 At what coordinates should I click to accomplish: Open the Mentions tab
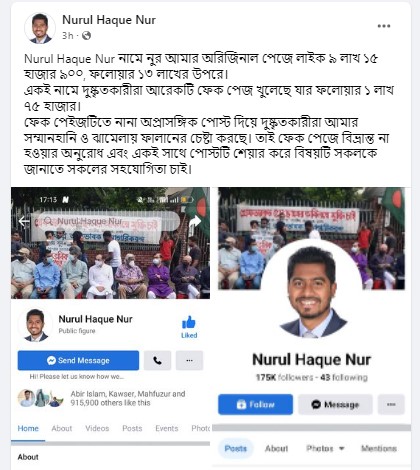[379, 448]
